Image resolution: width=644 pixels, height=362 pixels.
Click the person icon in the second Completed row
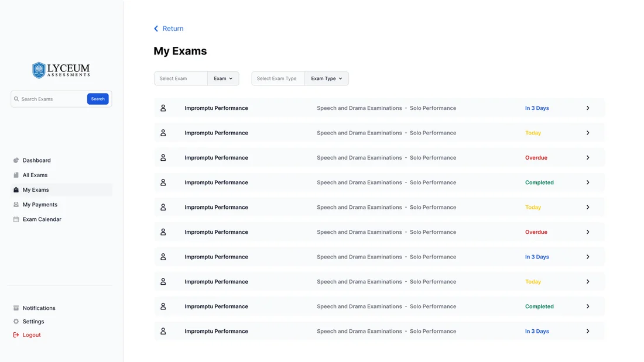[x=163, y=306]
